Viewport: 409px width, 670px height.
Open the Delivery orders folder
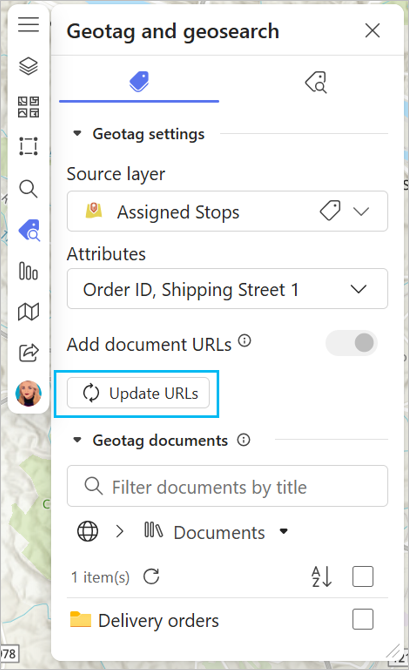(159, 620)
